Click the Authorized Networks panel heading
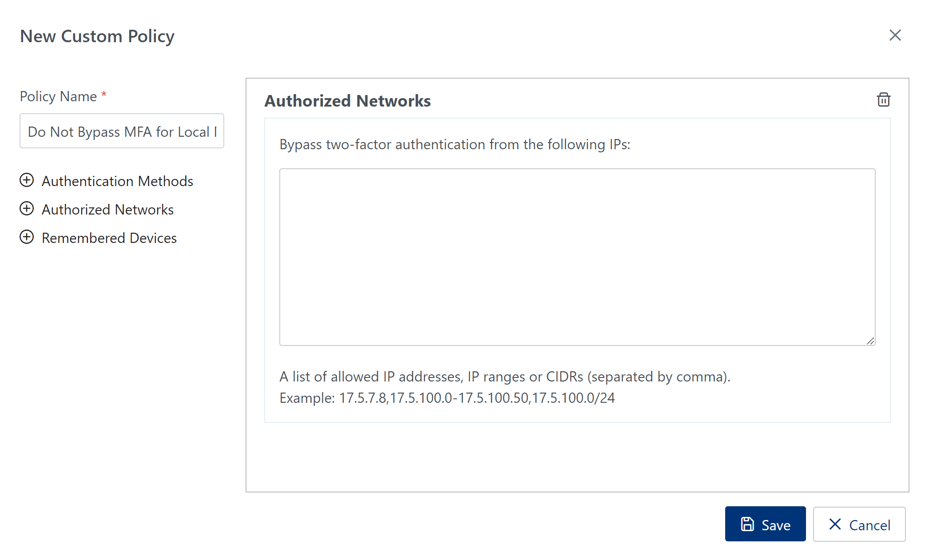This screenshot has width=929, height=560. [347, 101]
